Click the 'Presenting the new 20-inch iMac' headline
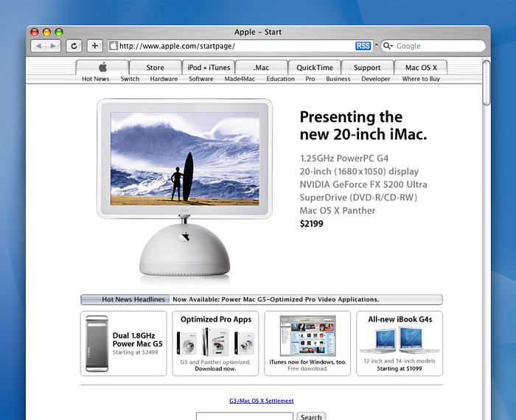The width and height of the screenshot is (516, 420). [363, 126]
